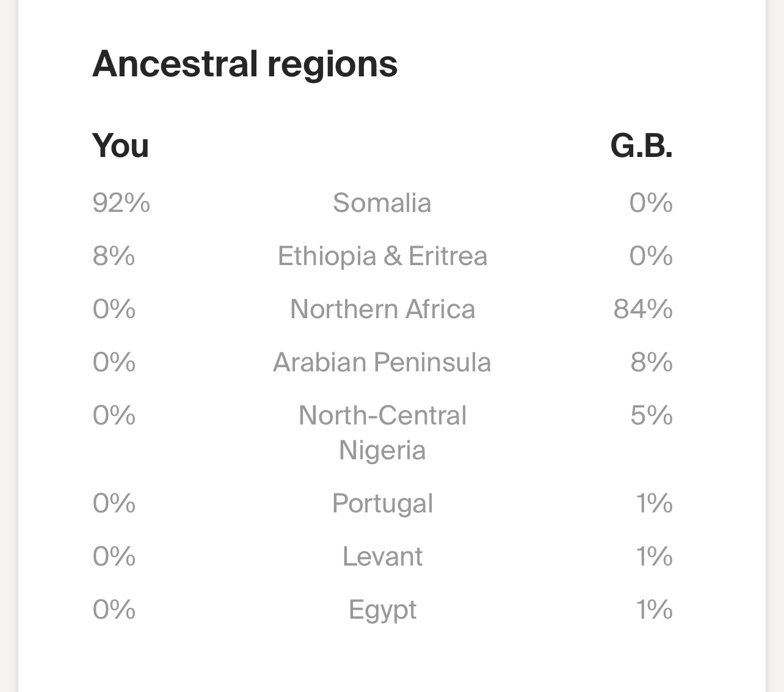Open the Northern Africa region
This screenshot has width=784, height=692.
pos(382,309)
